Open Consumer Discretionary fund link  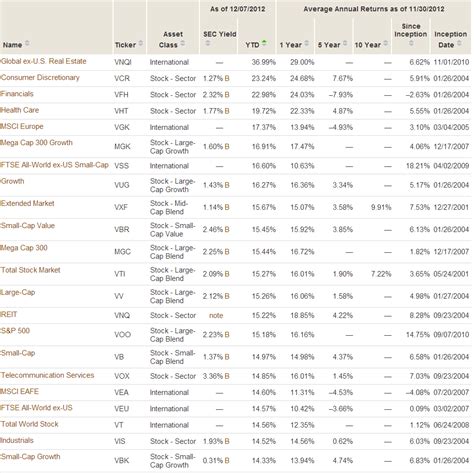pyautogui.click(x=40, y=78)
